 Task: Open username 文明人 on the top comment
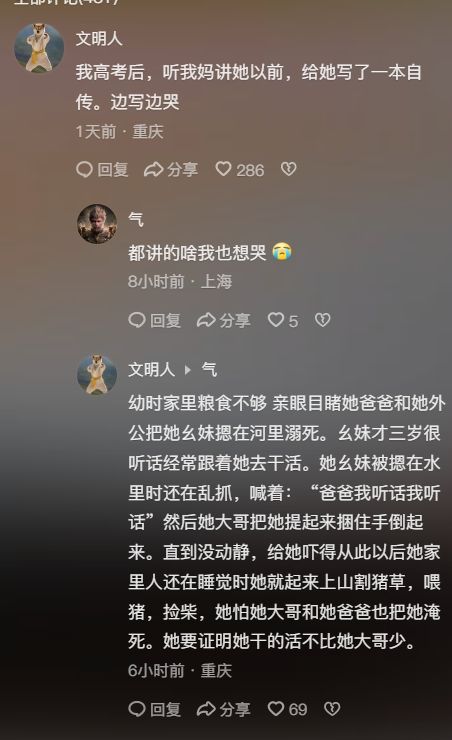(x=99, y=38)
